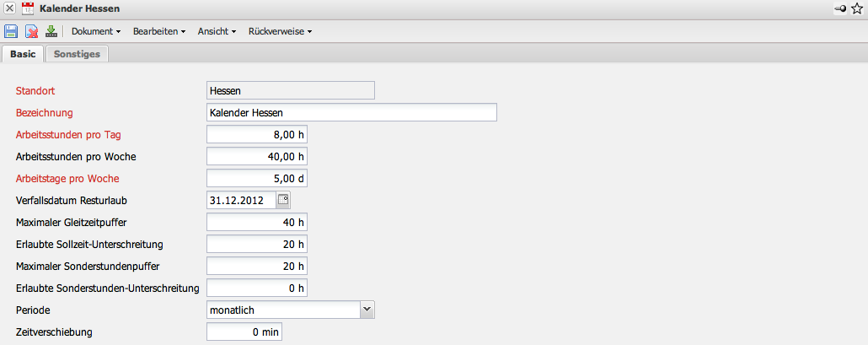
Task: Open the Ansicht dropdown menu
Action: coord(217,32)
